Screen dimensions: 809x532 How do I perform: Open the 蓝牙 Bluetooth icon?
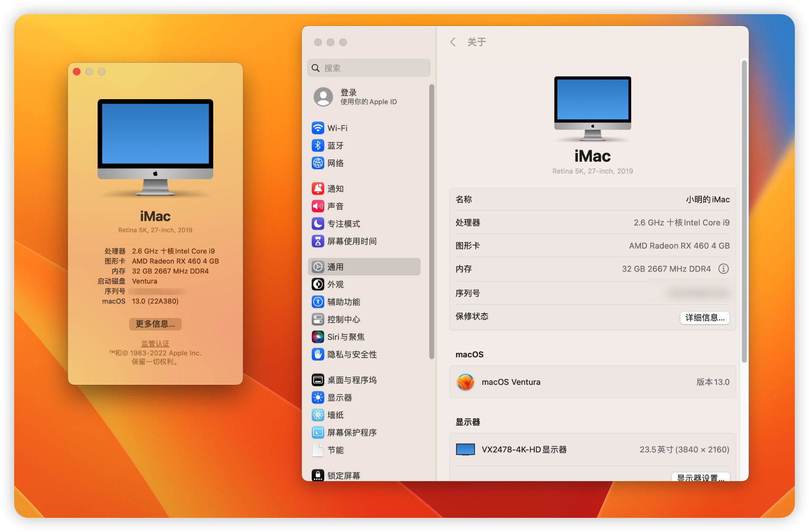coord(318,146)
